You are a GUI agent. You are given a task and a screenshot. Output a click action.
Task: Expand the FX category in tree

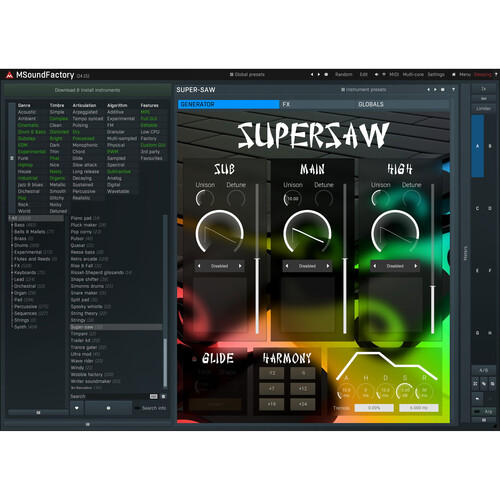tap(12, 266)
